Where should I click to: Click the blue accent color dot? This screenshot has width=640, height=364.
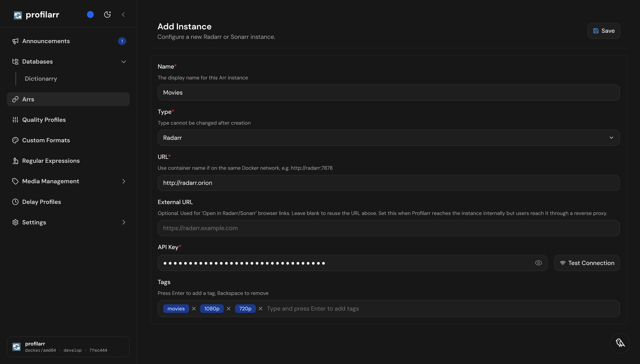click(x=90, y=14)
